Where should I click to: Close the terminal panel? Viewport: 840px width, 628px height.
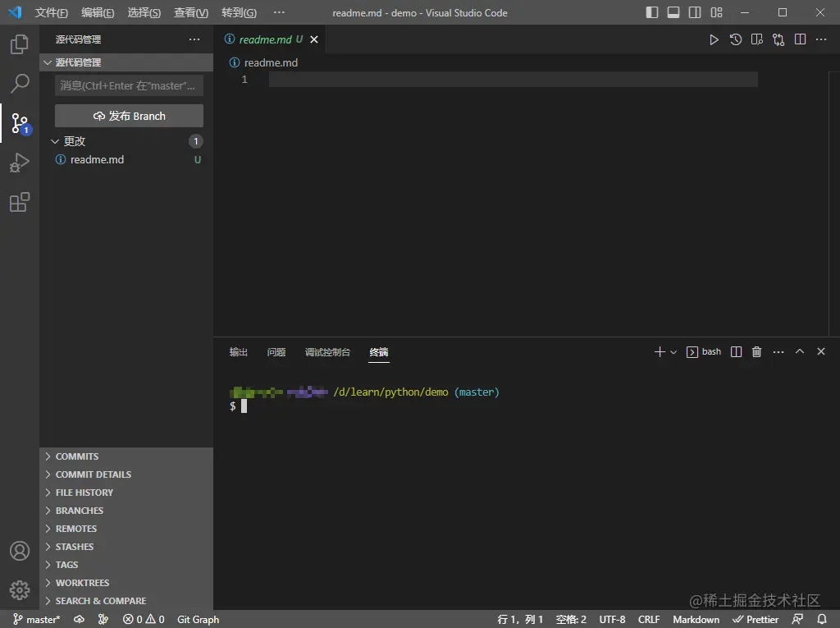(x=820, y=351)
